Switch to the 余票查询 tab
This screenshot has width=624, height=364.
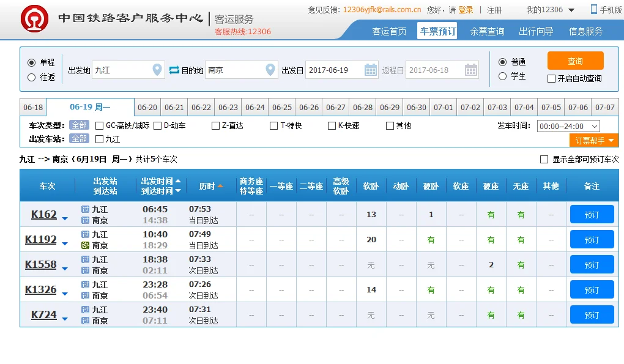click(486, 30)
